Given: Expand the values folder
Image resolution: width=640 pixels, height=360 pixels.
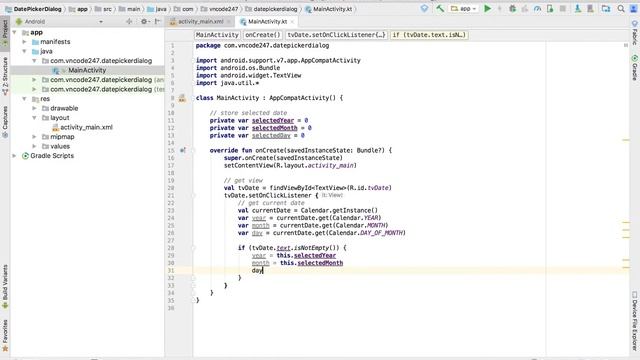Looking at the screenshot, I should (x=35, y=146).
